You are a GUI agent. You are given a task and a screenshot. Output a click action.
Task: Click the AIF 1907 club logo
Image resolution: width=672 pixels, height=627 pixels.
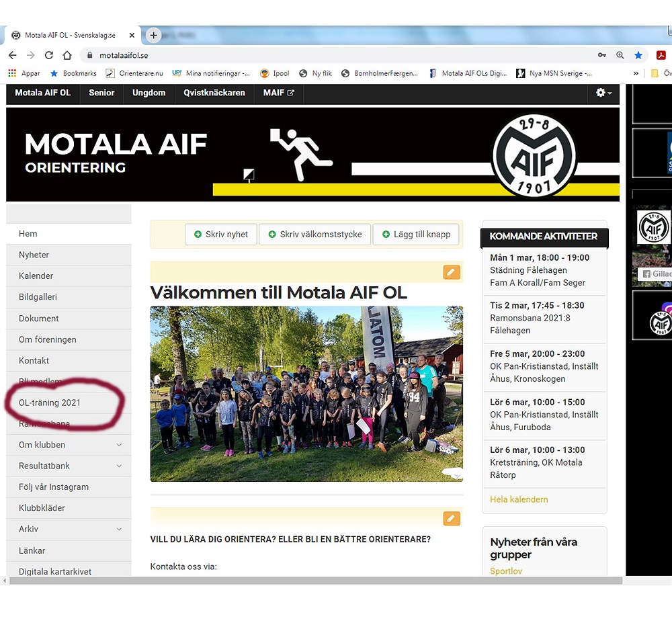[534, 155]
